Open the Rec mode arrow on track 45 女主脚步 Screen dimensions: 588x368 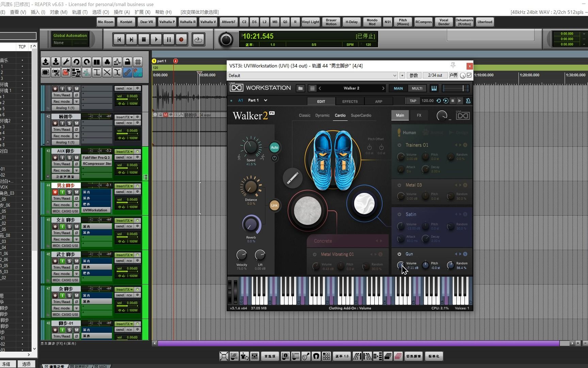tap(77, 239)
